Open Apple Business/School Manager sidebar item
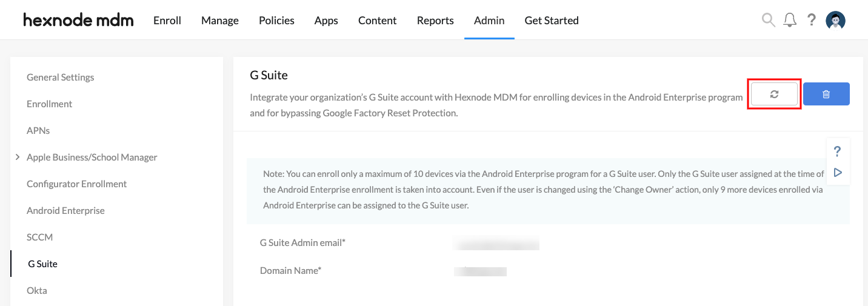The image size is (868, 306). (92, 157)
